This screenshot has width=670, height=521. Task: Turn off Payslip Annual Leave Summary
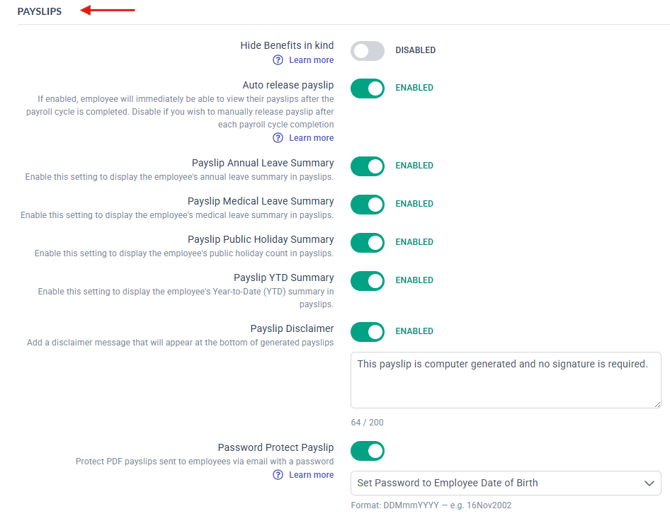[367, 166]
